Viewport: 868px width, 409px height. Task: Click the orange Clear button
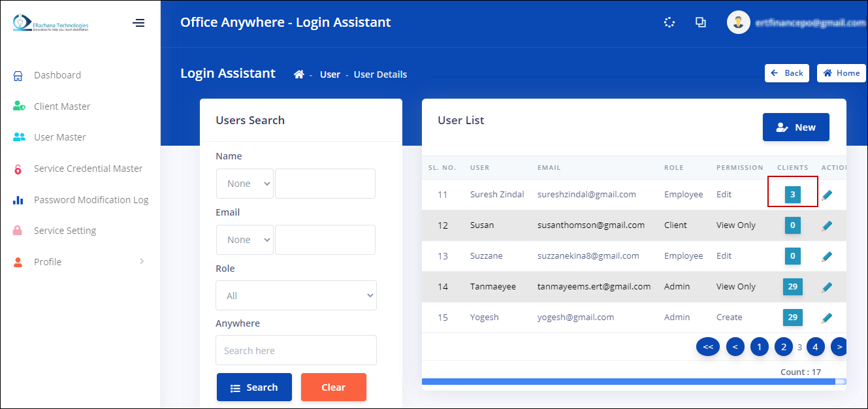334,387
